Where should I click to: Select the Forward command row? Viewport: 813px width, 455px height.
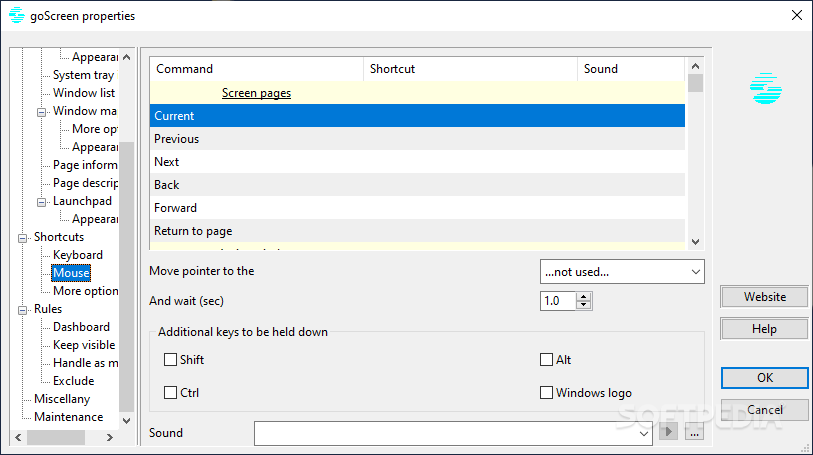pyautogui.click(x=417, y=208)
